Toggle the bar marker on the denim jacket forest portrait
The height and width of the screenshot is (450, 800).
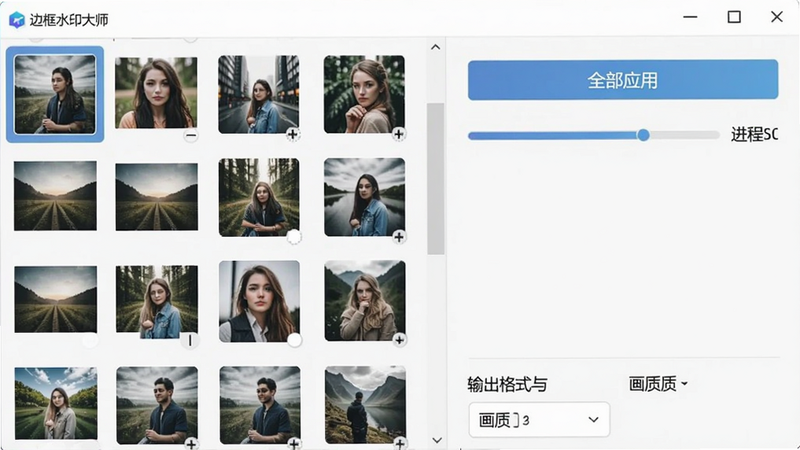[x=190, y=340]
